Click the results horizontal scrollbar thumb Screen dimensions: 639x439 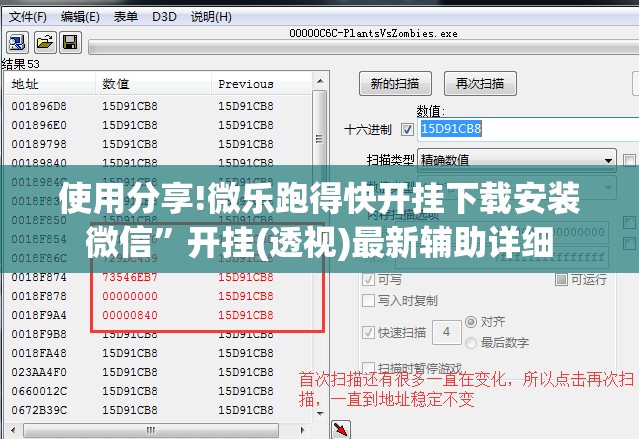[x=151, y=430]
